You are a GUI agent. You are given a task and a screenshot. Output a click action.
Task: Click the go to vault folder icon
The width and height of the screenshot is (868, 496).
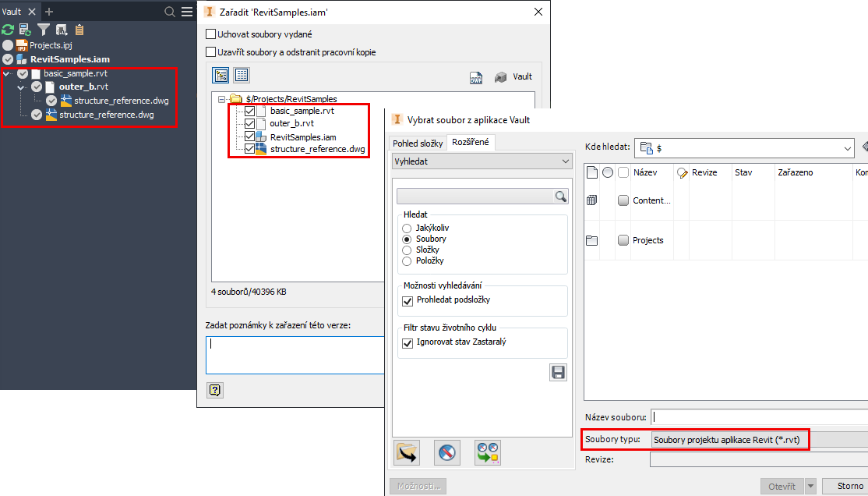tap(62, 30)
